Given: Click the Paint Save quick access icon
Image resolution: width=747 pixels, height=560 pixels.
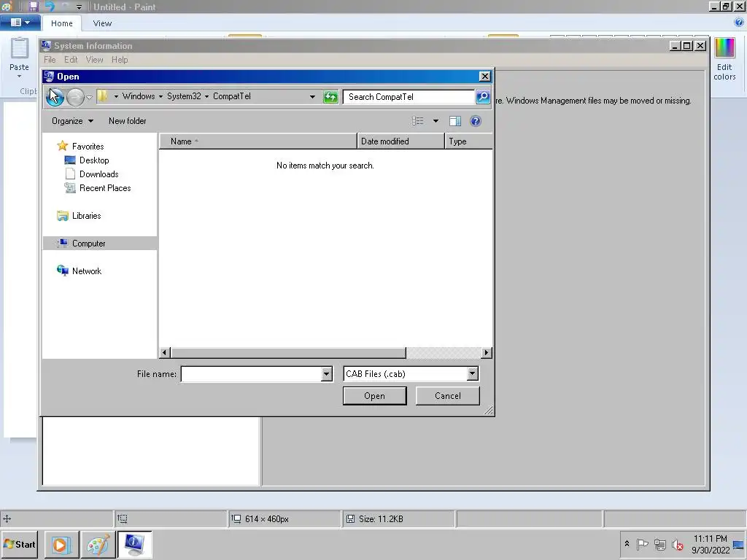Looking at the screenshot, I should pyautogui.click(x=34, y=7).
